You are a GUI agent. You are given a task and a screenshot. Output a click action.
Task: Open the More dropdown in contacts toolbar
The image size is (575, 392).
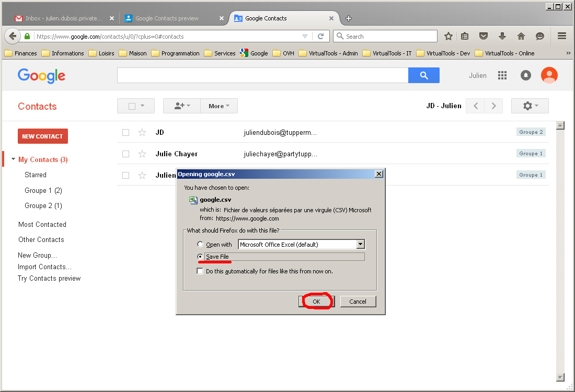point(219,106)
